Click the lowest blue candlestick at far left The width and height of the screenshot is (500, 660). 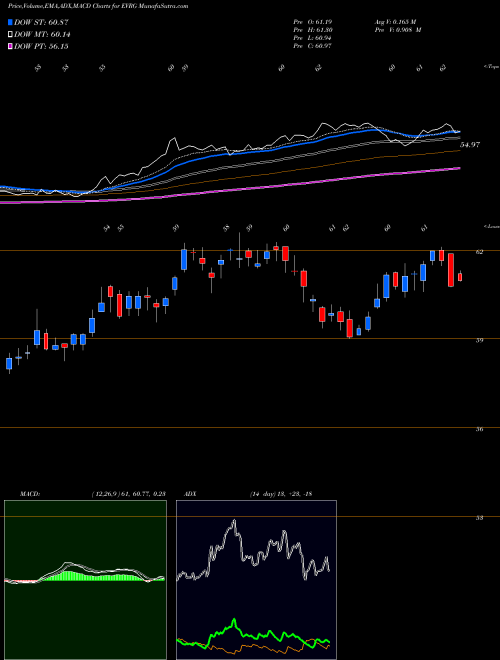[x=9, y=364]
